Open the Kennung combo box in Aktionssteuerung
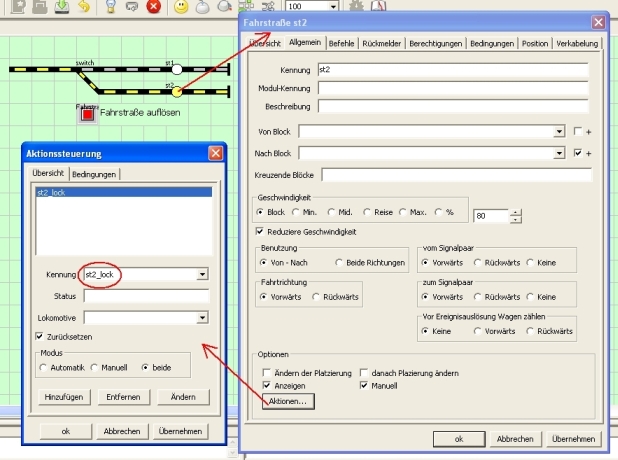The width and height of the screenshot is (618, 460). (202, 274)
